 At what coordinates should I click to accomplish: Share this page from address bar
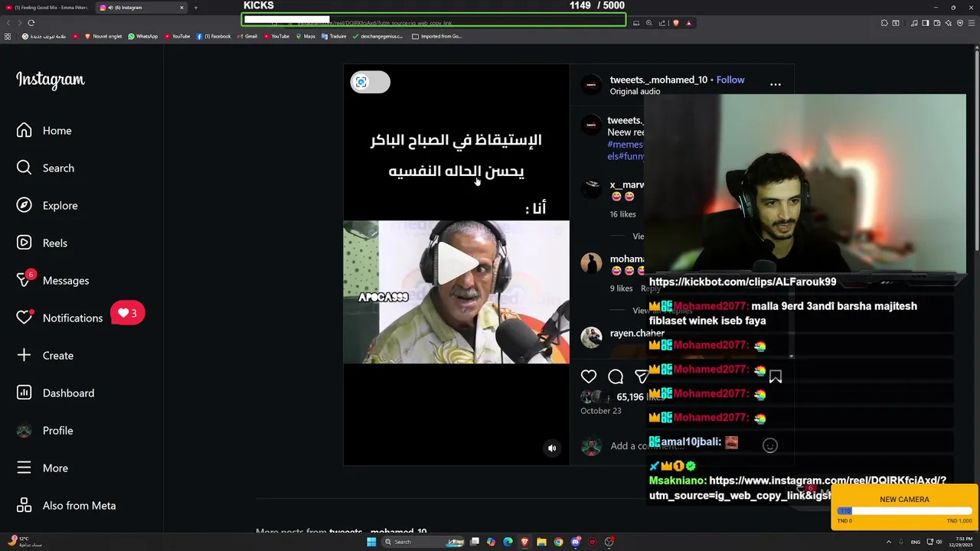tap(662, 23)
